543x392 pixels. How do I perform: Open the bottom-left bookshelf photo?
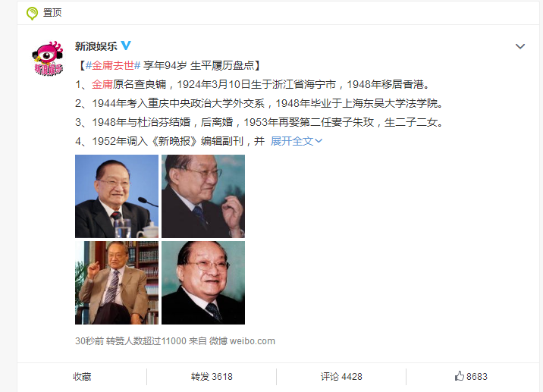click(x=117, y=283)
